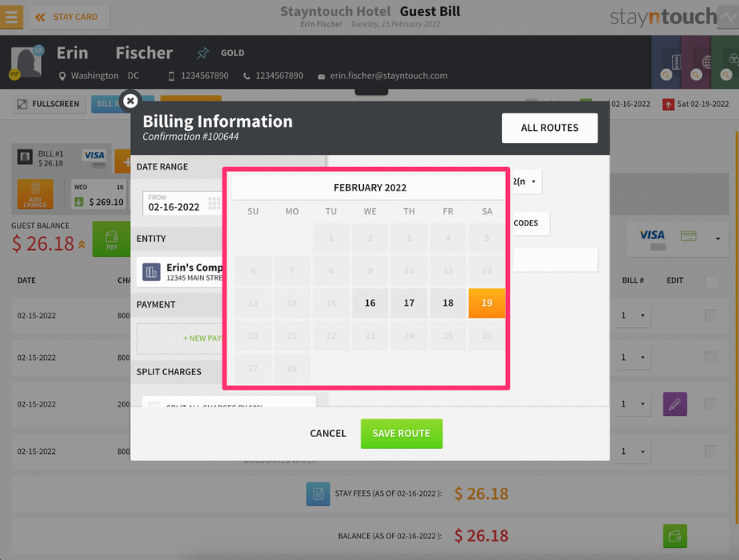Tick the header select-all checkbox

click(711, 280)
